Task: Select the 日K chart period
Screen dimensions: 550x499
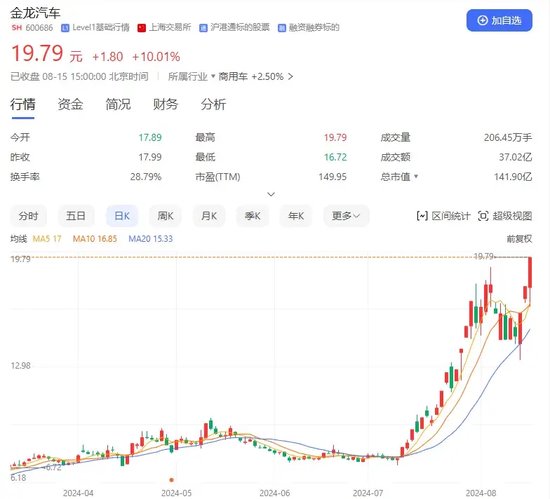Action: click(122, 216)
